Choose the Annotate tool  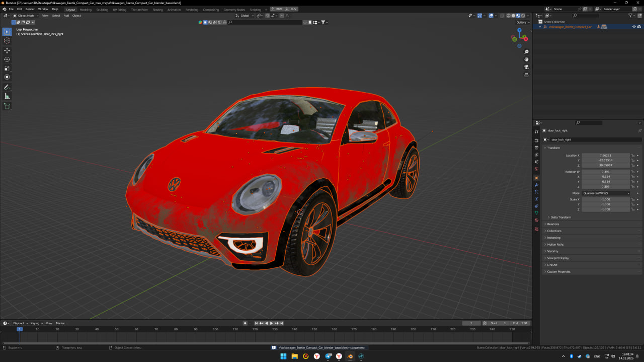(x=7, y=87)
